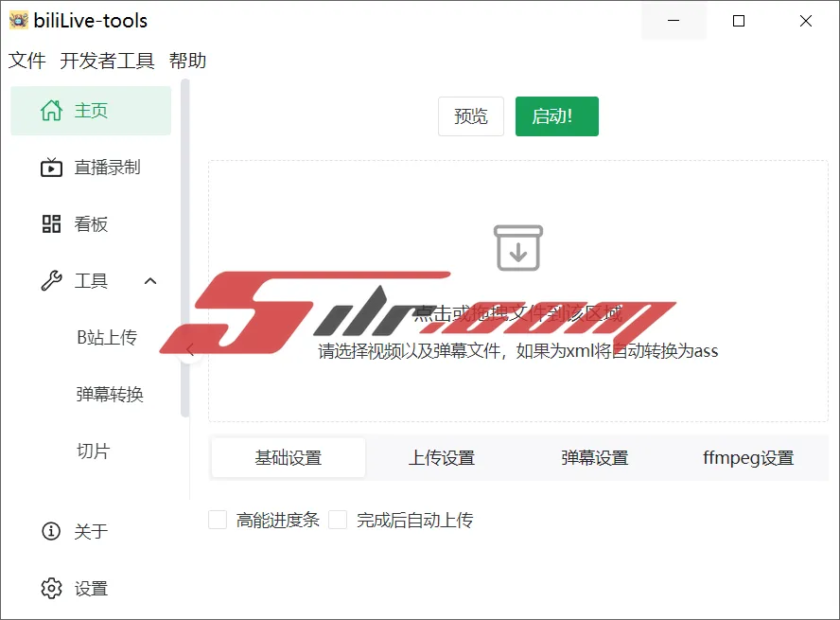This screenshot has height=620, width=840.
Task: Click the archive download icon in drop area
Action: click(518, 248)
